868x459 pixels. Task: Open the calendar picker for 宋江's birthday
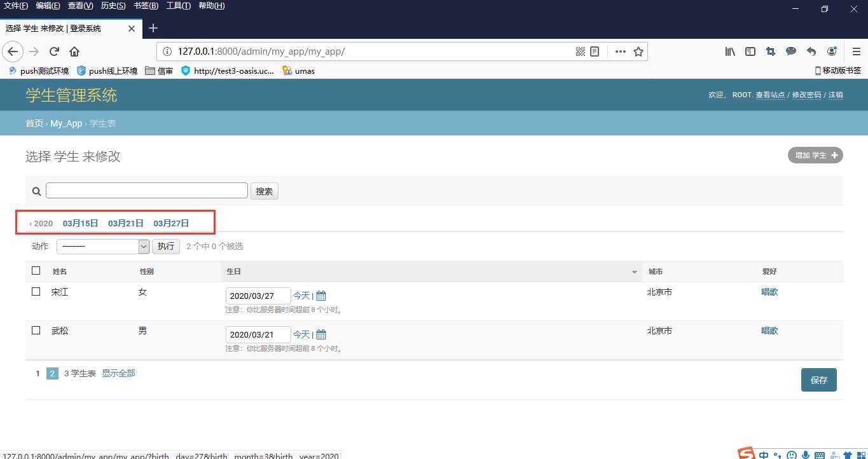click(321, 296)
